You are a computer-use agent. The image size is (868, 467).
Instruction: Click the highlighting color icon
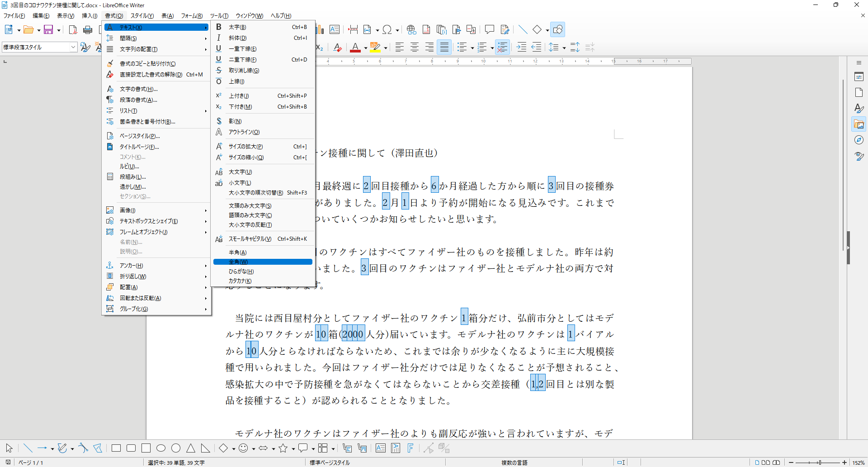[x=375, y=47]
